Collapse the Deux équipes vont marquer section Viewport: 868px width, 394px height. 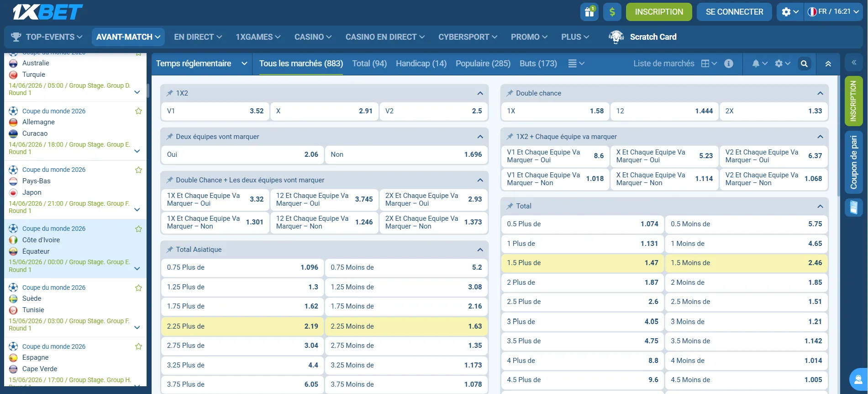480,137
